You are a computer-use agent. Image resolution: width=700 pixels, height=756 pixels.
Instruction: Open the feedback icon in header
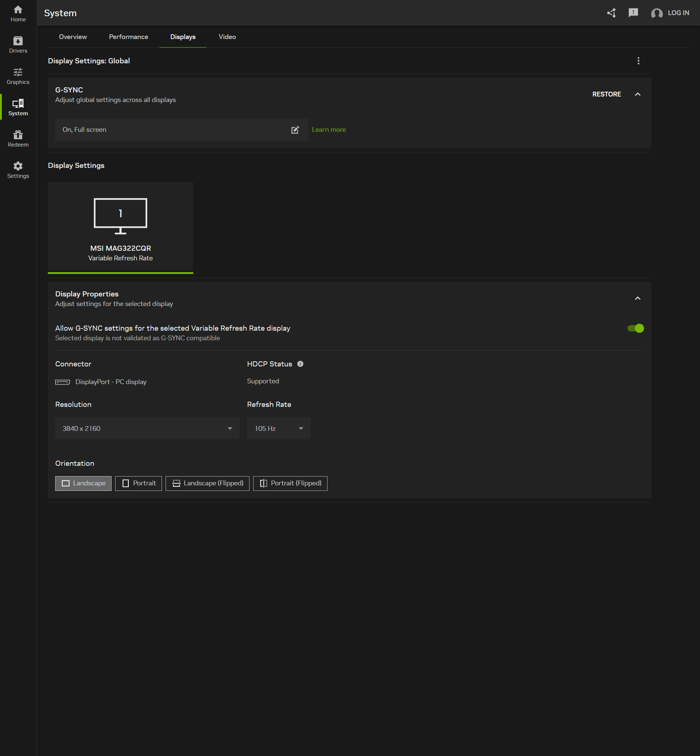point(633,13)
